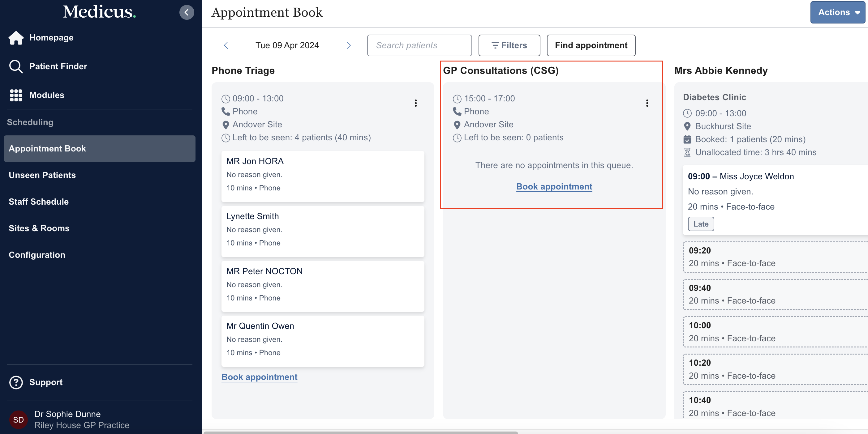Viewport: 868px width, 434px height.
Task: Open Staff Schedule menu item
Action: pos(39,202)
